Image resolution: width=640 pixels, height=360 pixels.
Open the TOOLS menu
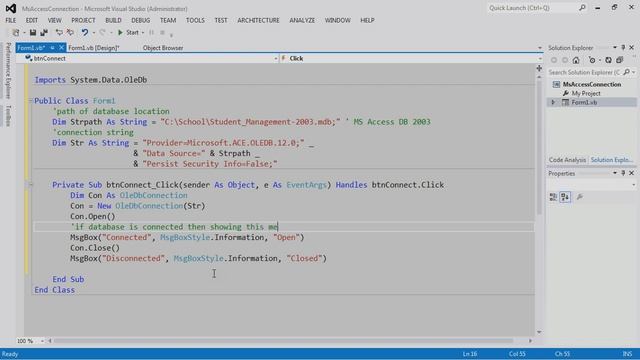point(195,20)
